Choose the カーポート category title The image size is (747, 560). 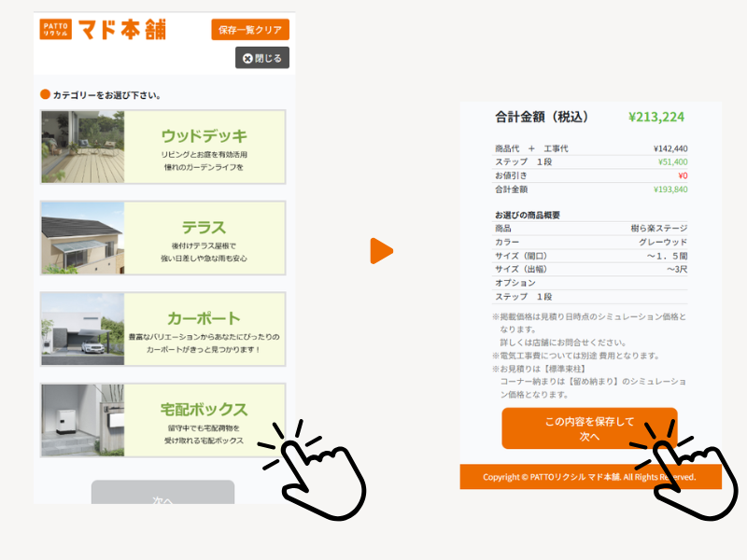coord(204,318)
